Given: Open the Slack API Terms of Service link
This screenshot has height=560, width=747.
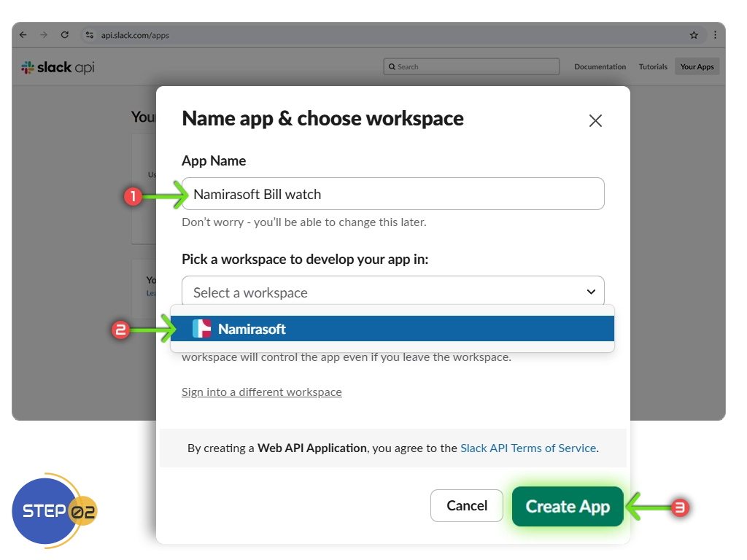Looking at the screenshot, I should [528, 448].
